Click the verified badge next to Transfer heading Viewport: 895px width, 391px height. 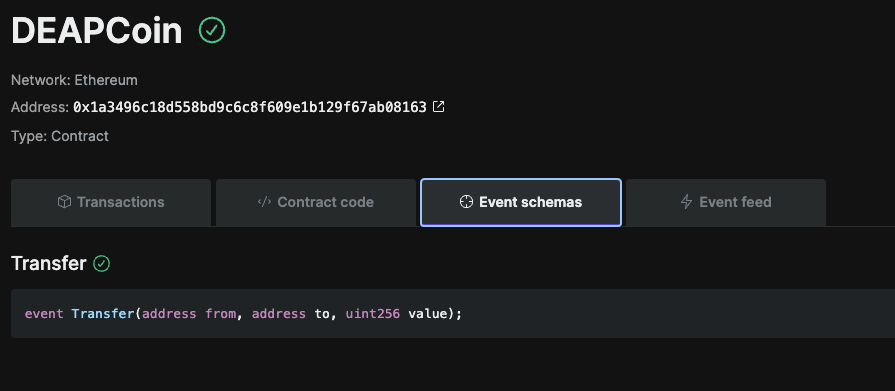[102, 264]
